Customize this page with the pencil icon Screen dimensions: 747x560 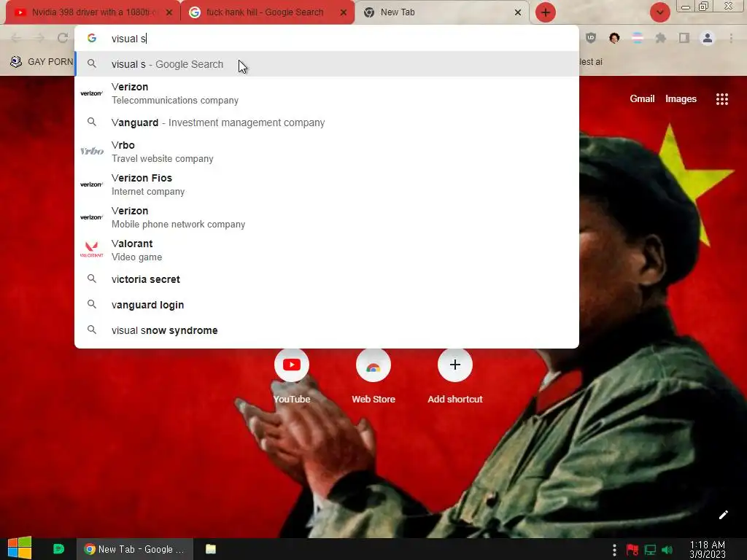tap(723, 515)
